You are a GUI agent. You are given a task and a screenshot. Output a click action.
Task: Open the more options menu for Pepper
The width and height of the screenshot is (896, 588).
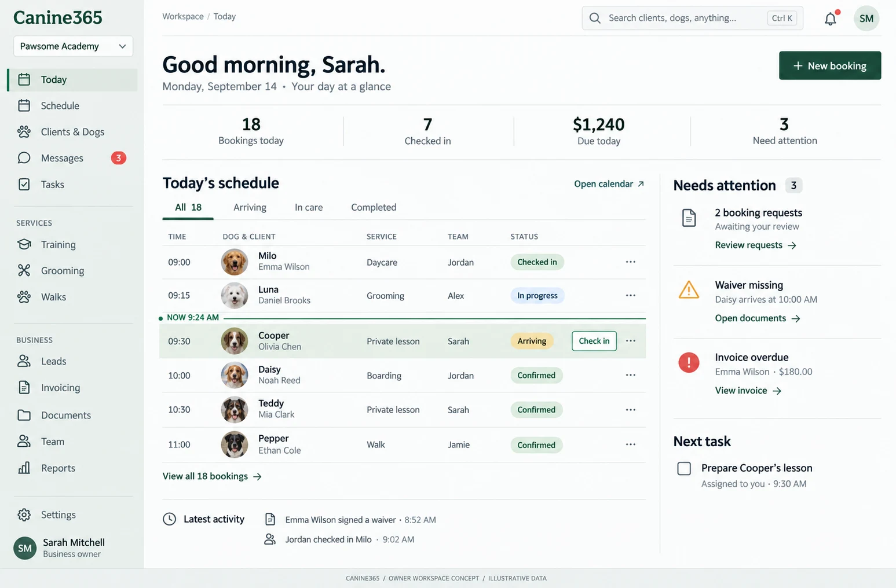pyautogui.click(x=631, y=444)
